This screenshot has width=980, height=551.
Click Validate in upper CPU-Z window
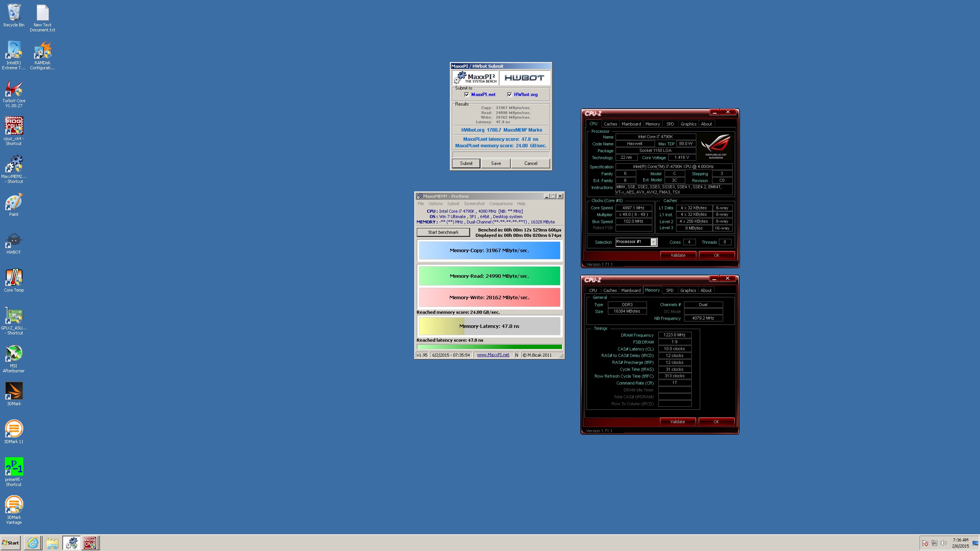click(678, 255)
